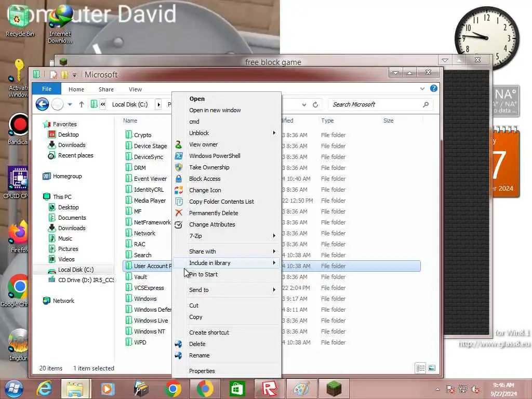
Task: Expand Local Disk (C:) breadcrumb arrow
Action: point(158,104)
